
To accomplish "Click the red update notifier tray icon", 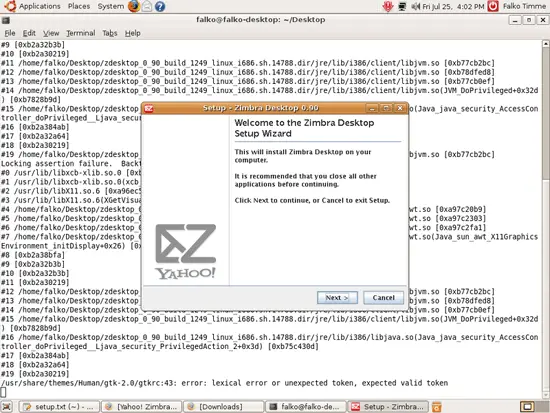I will (x=388, y=6).
